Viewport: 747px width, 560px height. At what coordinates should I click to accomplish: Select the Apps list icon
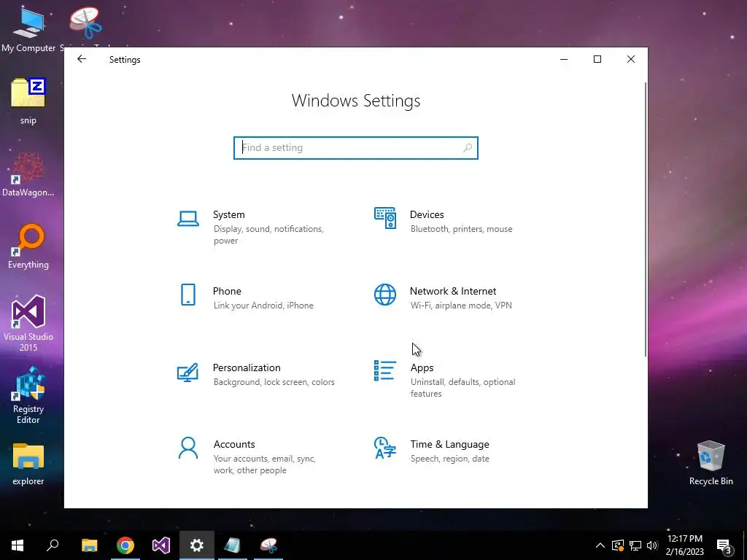click(x=385, y=370)
